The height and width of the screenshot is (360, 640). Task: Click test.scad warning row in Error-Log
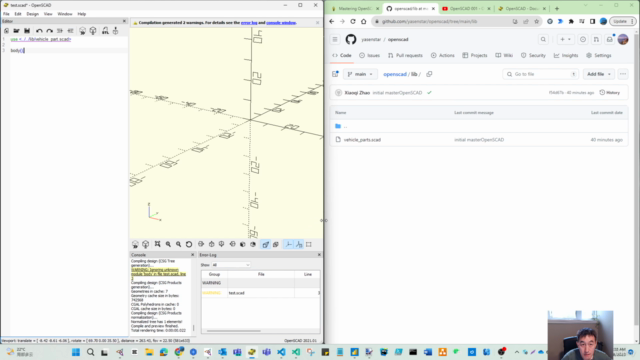(x=261, y=293)
